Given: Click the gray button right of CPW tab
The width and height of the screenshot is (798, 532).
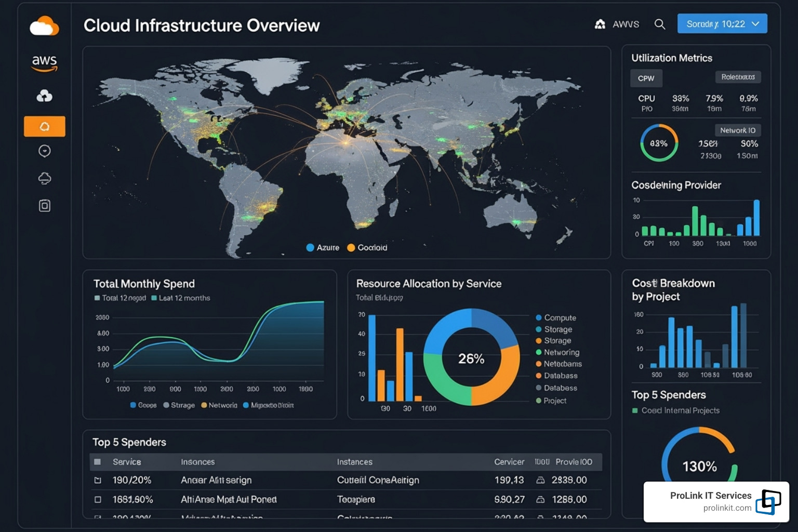Looking at the screenshot, I should [x=738, y=77].
